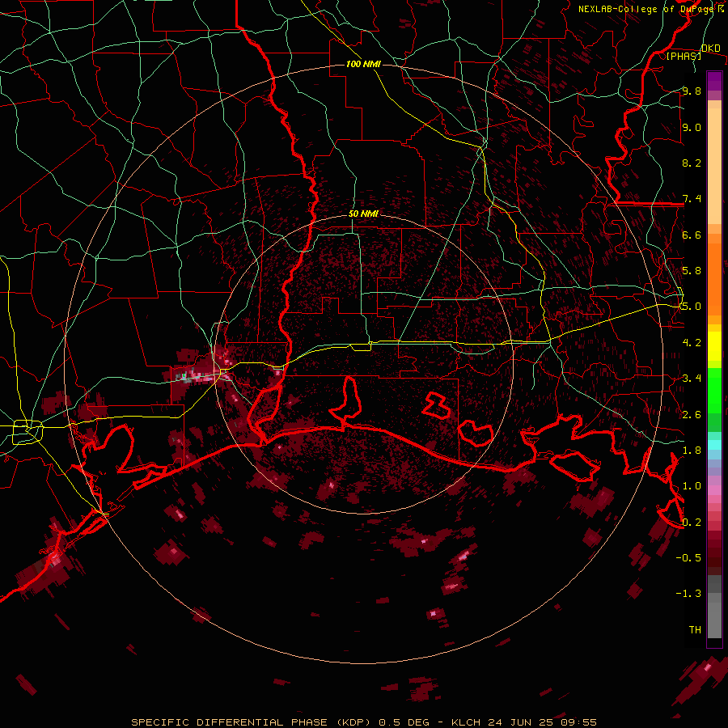Pick the bright green band on the color bar
Image resolution: width=728 pixels, height=728 pixels.
[x=714, y=391]
